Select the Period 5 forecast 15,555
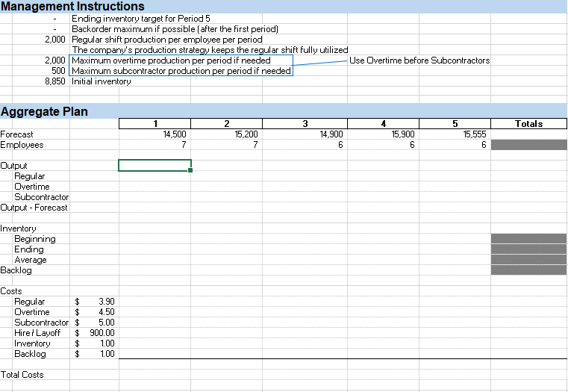The width and height of the screenshot is (568, 392). (475, 134)
